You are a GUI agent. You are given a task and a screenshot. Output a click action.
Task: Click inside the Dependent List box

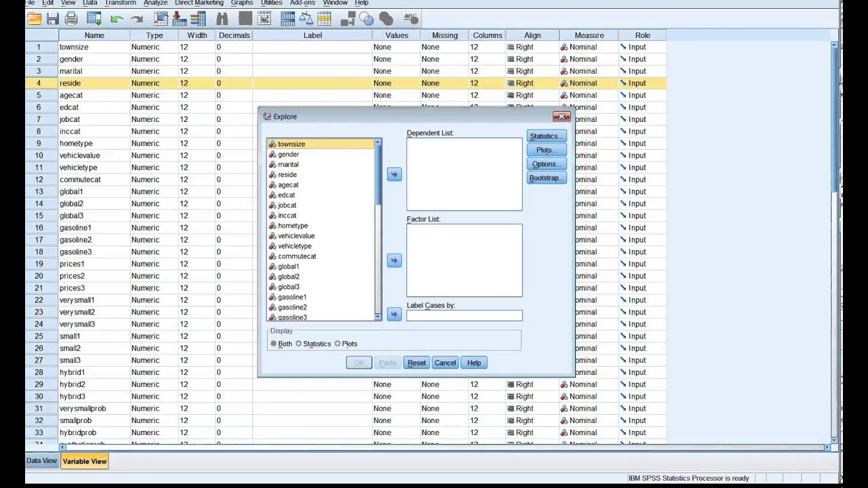[x=465, y=174]
